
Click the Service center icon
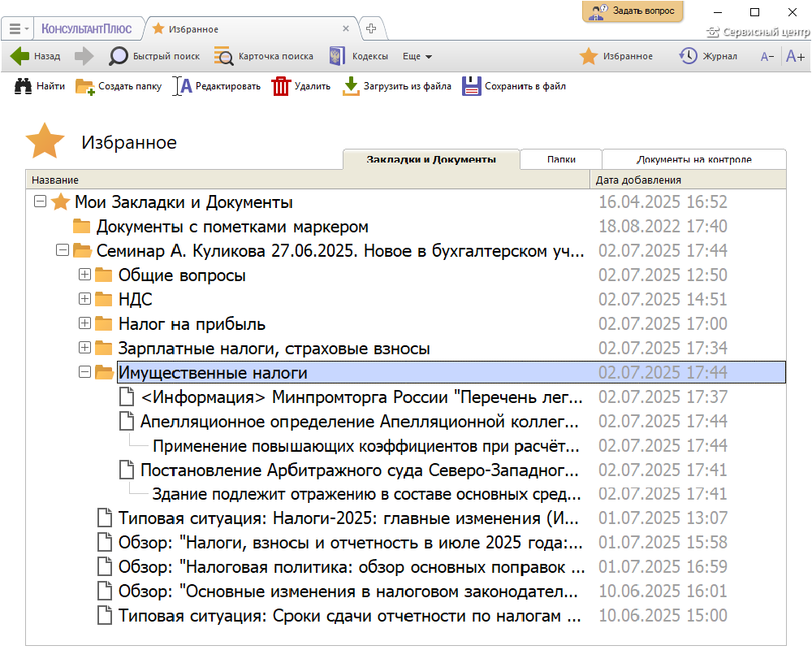point(713,32)
